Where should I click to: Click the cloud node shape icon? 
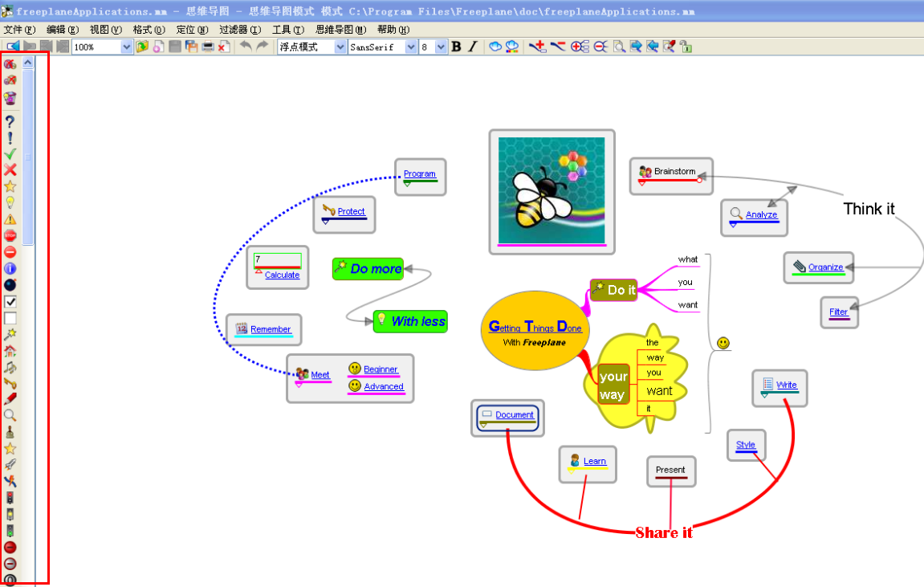click(495, 47)
